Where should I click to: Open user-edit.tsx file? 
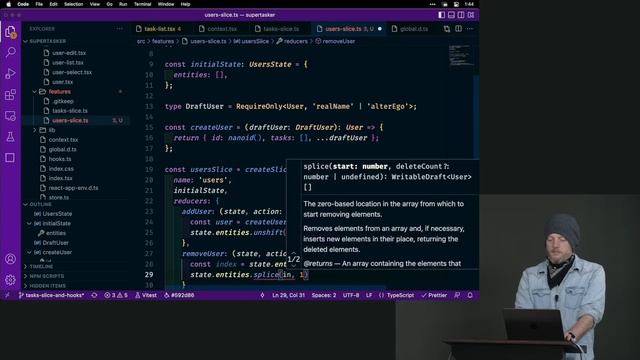(x=69, y=53)
